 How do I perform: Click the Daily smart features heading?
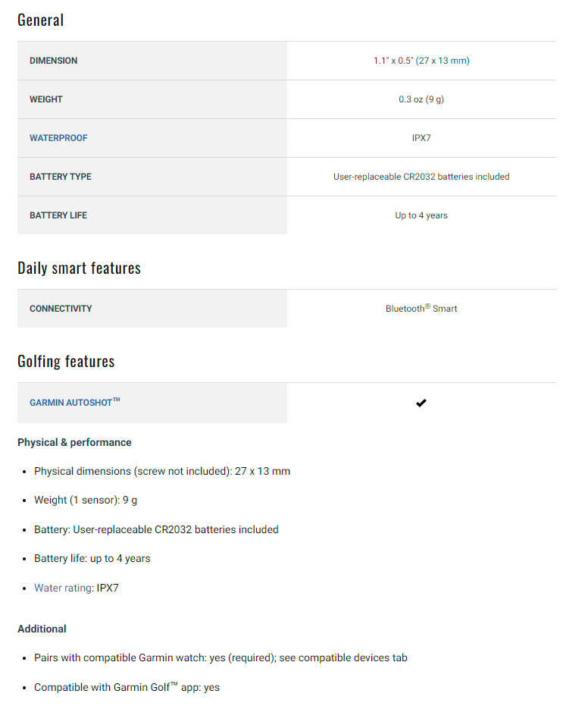coord(79,268)
